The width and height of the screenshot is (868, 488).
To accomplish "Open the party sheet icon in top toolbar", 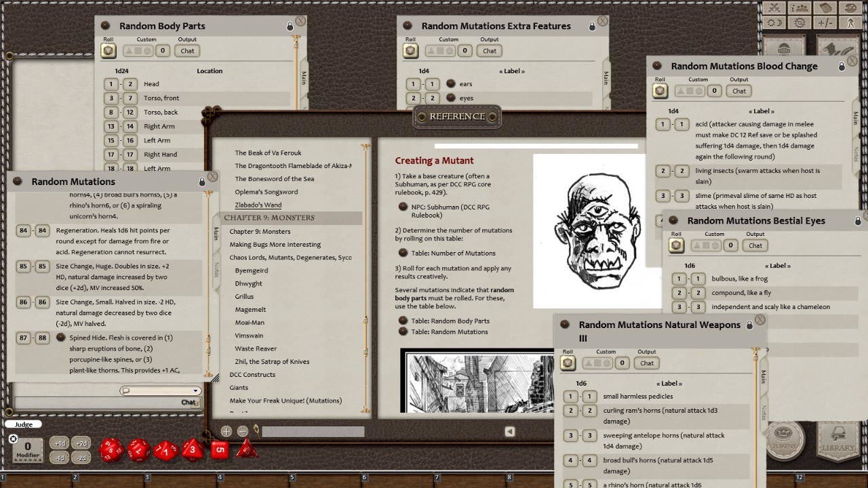I will click(x=800, y=8).
